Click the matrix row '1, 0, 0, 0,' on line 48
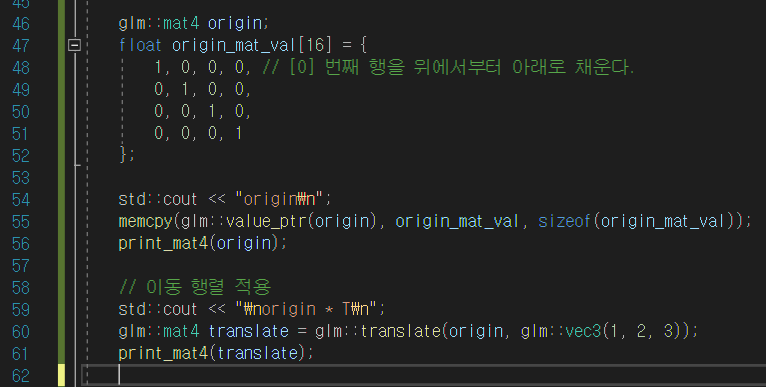Screen dimensions: 766x387 click(x=202, y=67)
